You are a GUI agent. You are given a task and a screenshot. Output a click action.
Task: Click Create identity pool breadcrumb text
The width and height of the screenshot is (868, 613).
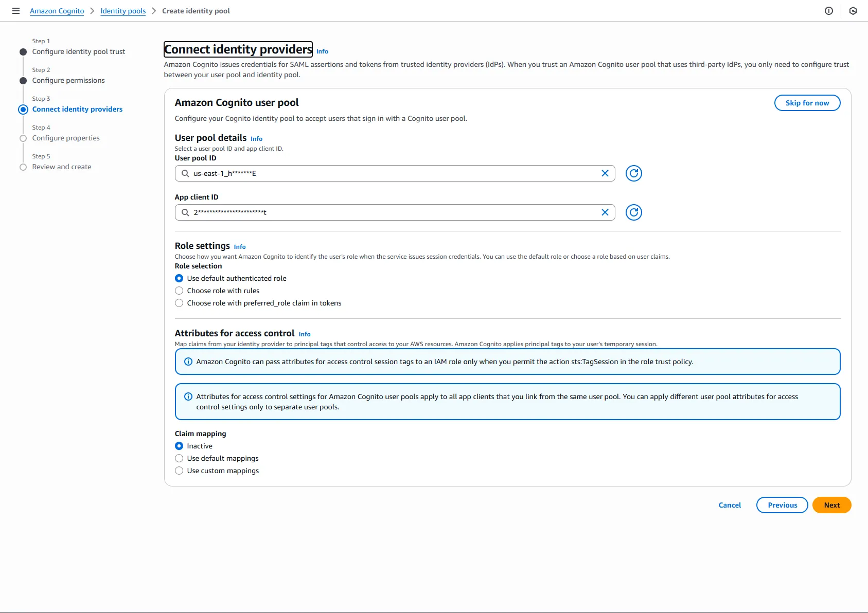point(196,11)
